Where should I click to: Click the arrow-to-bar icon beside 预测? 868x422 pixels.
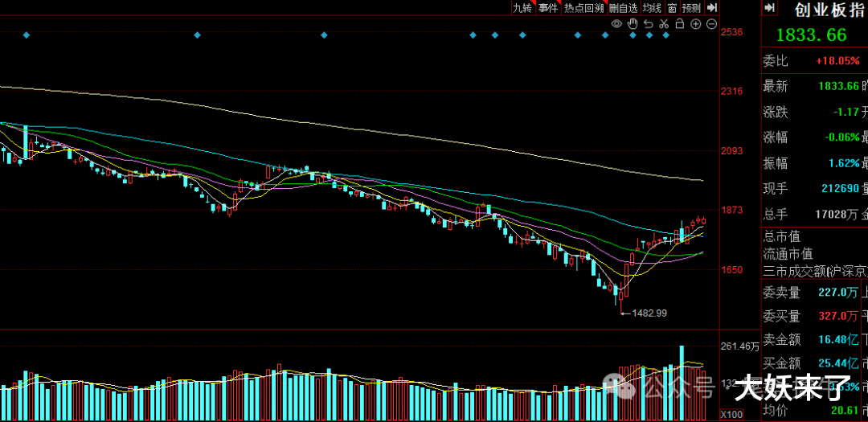pyautogui.click(x=712, y=8)
